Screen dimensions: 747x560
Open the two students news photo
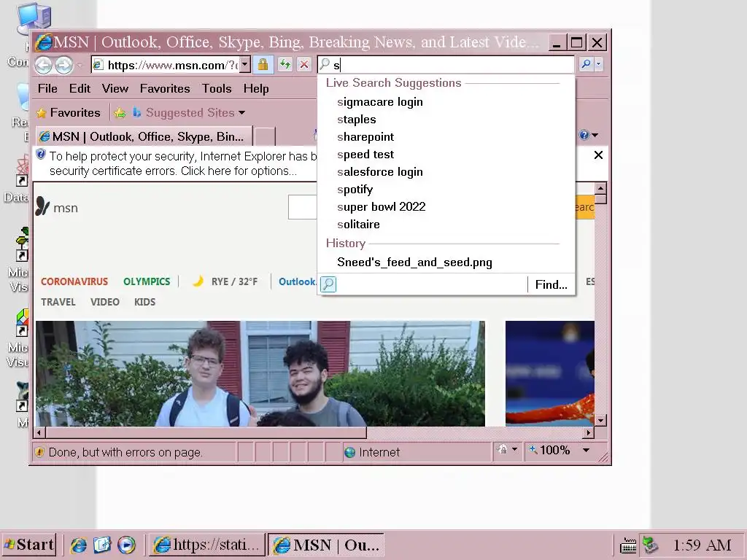click(260, 373)
